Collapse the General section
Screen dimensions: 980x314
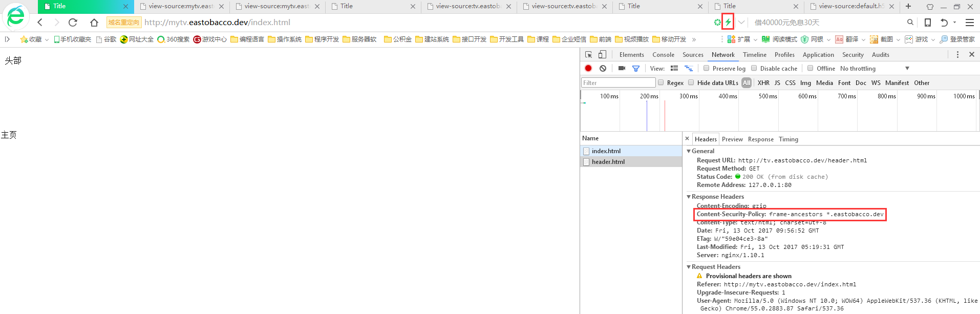tap(689, 151)
